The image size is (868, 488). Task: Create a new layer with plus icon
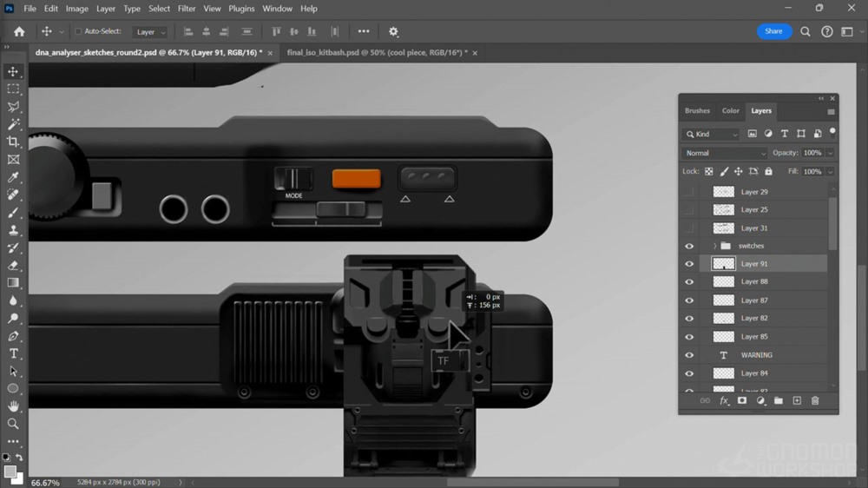(797, 400)
